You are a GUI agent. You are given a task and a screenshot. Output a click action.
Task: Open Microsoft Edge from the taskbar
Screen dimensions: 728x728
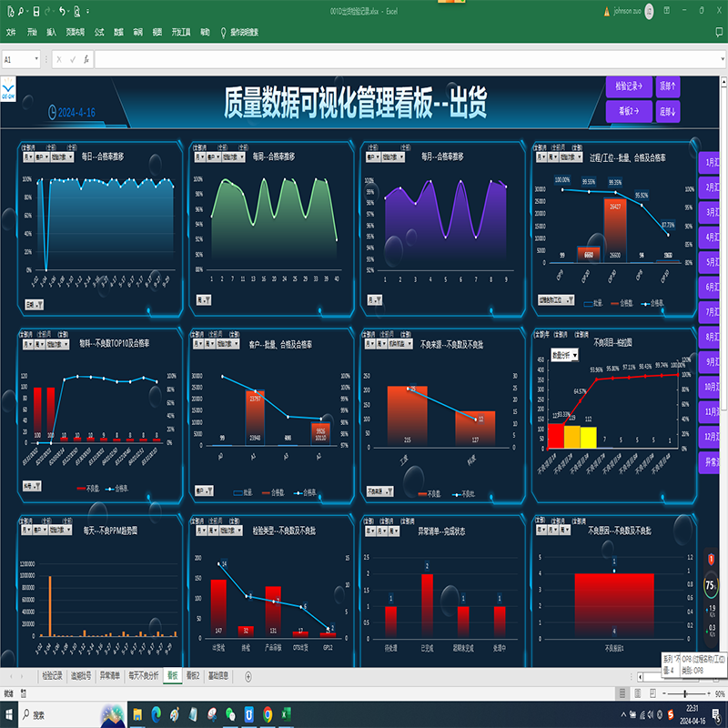tap(156, 714)
